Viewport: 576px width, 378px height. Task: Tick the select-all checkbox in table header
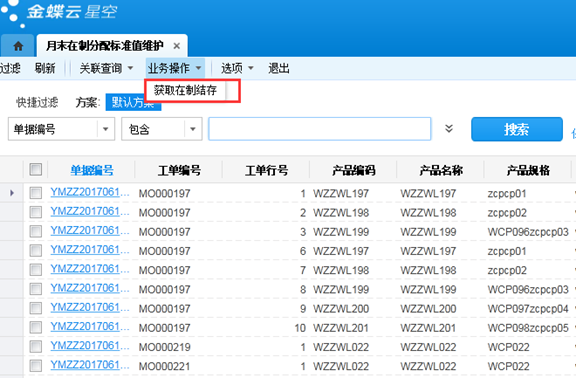[36, 169]
